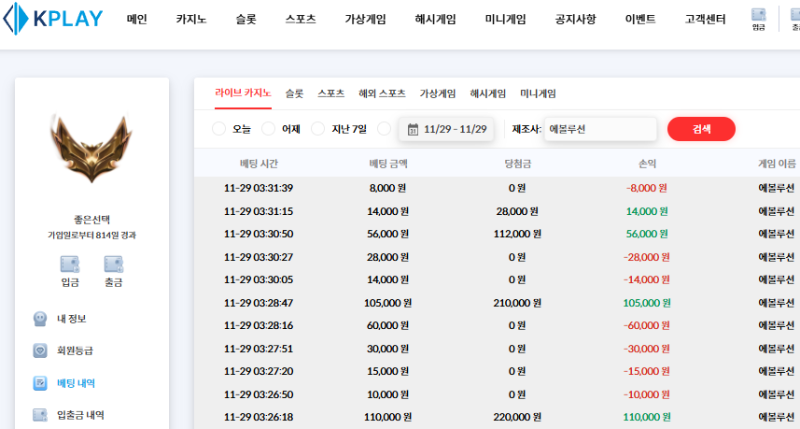
Task: Open the 제조사 에볼루션 dropdown
Action: 600,129
